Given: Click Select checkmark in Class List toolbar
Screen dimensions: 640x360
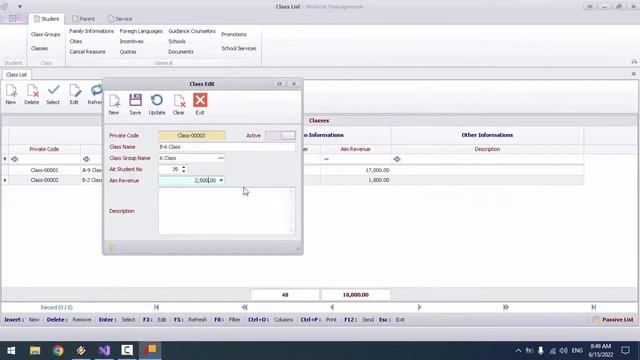Looking at the screenshot, I should [x=53, y=94].
